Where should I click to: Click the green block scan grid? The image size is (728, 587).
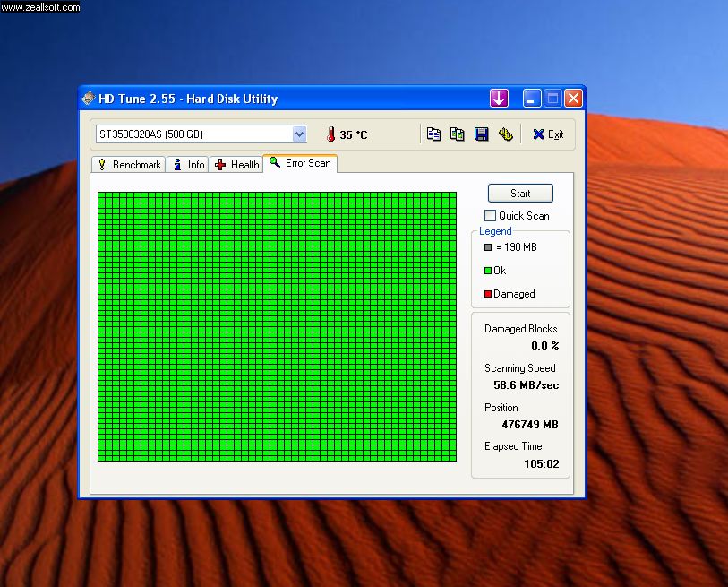(x=278, y=326)
